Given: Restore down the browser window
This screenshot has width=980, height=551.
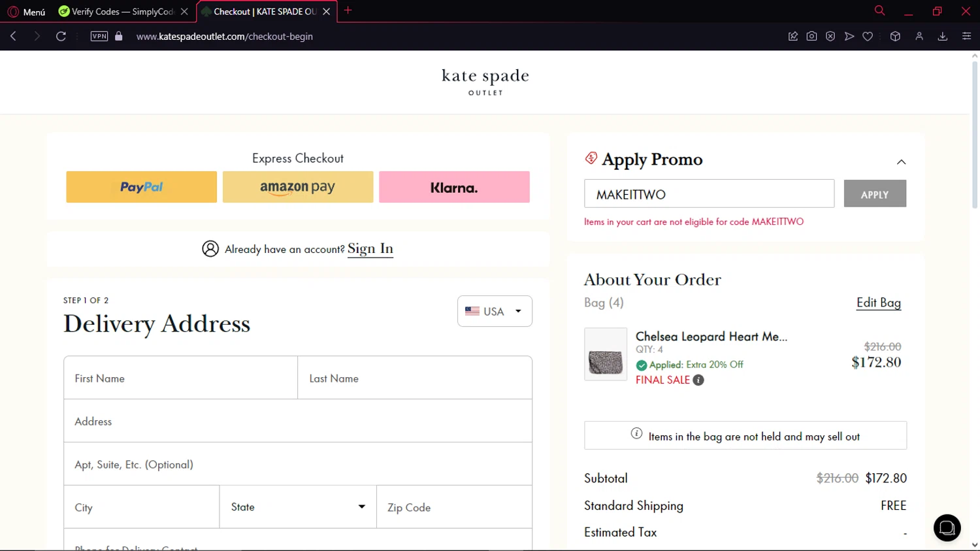Looking at the screenshot, I should pyautogui.click(x=937, y=11).
